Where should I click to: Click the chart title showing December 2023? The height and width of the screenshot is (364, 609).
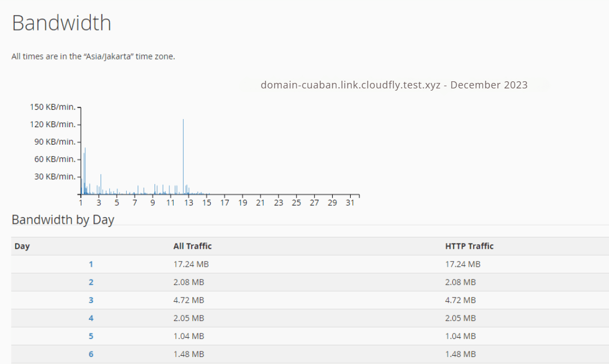[x=394, y=85]
